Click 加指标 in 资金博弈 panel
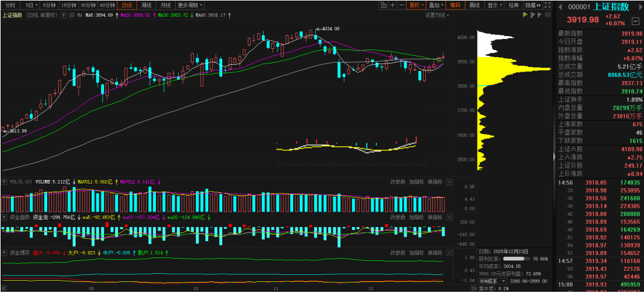 [417, 253]
